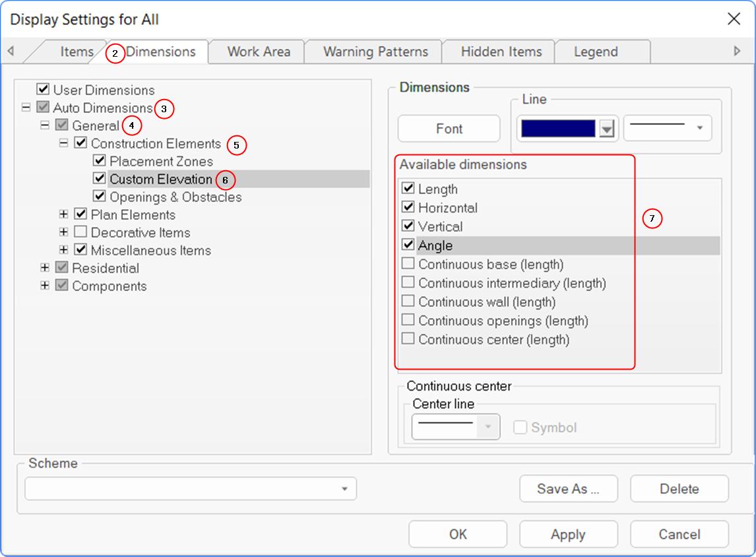Enable Continuous center (length)
The height and width of the screenshot is (557, 756).
(x=408, y=338)
